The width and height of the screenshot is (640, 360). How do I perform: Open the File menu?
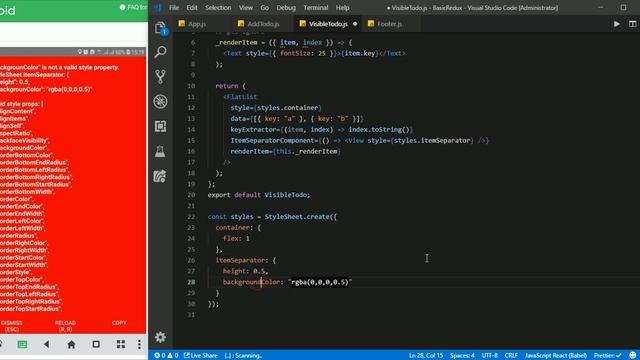click(x=174, y=8)
